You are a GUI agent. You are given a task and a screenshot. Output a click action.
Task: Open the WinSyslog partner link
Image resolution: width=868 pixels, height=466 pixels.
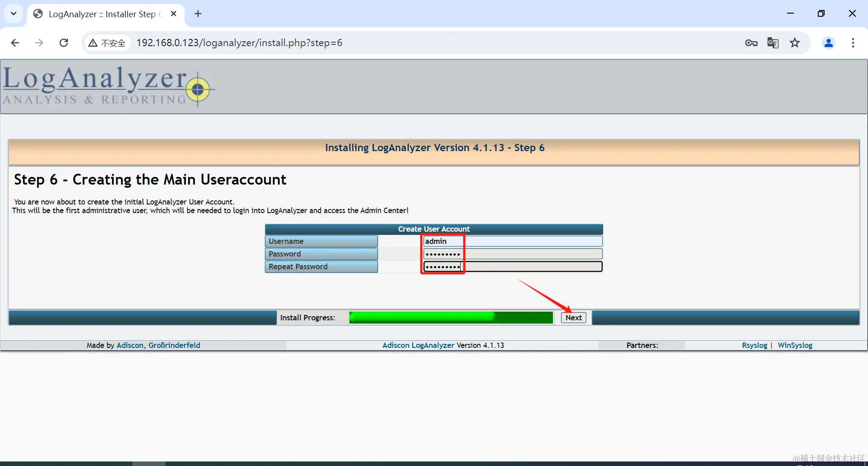795,345
